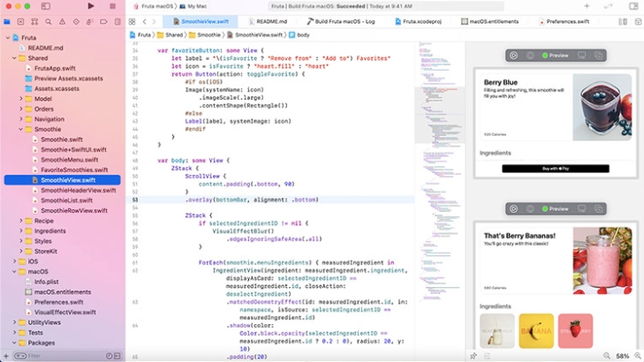Add an editor on the right

[638, 22]
